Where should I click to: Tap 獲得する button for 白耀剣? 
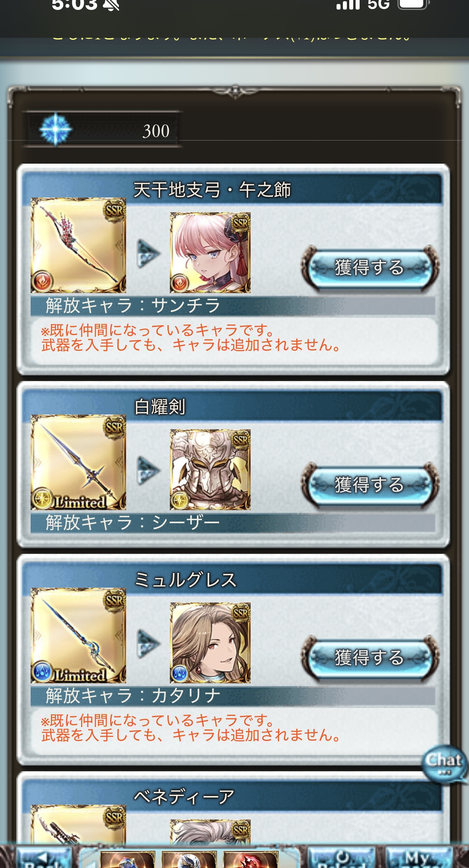pos(370,485)
